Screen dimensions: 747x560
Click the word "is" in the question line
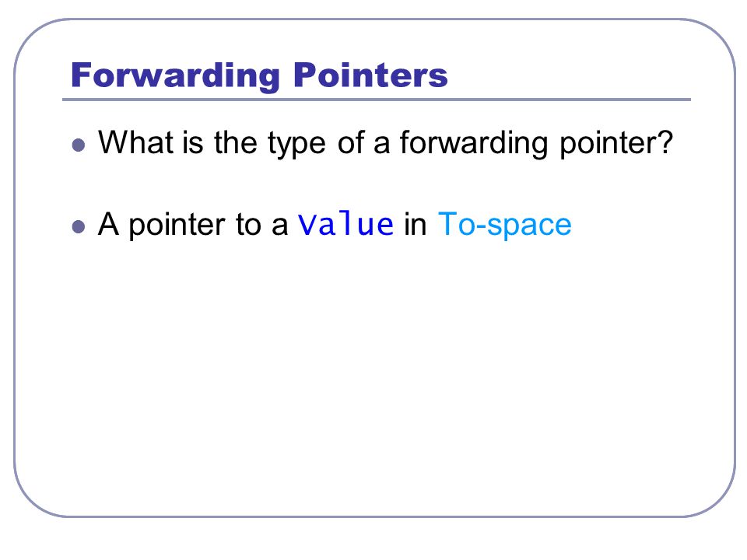click(193, 143)
